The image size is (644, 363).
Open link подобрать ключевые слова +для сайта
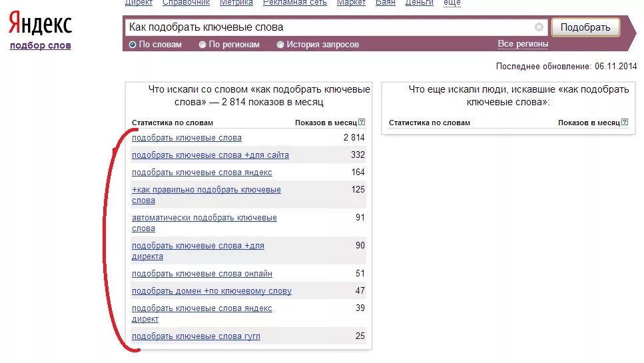coord(210,155)
